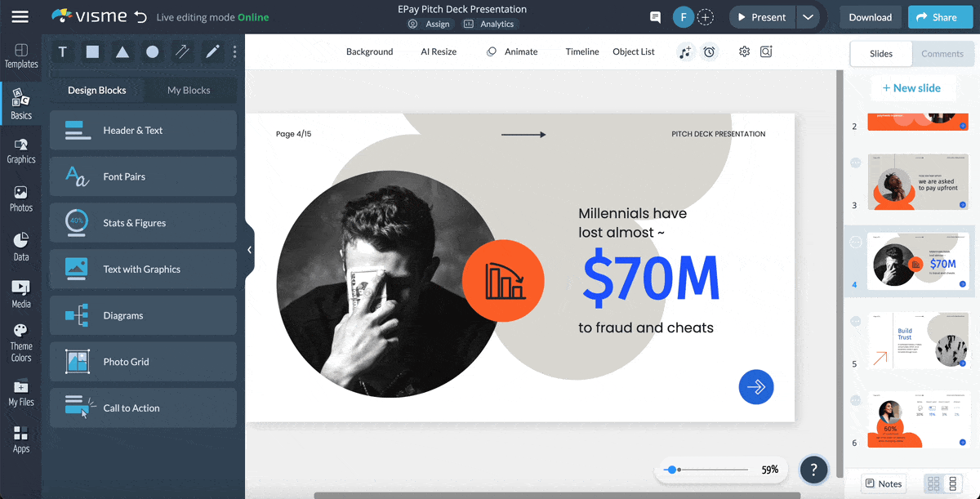The image size is (980, 499).
Task: Select the Text tool in the toolbar
Action: [62, 51]
